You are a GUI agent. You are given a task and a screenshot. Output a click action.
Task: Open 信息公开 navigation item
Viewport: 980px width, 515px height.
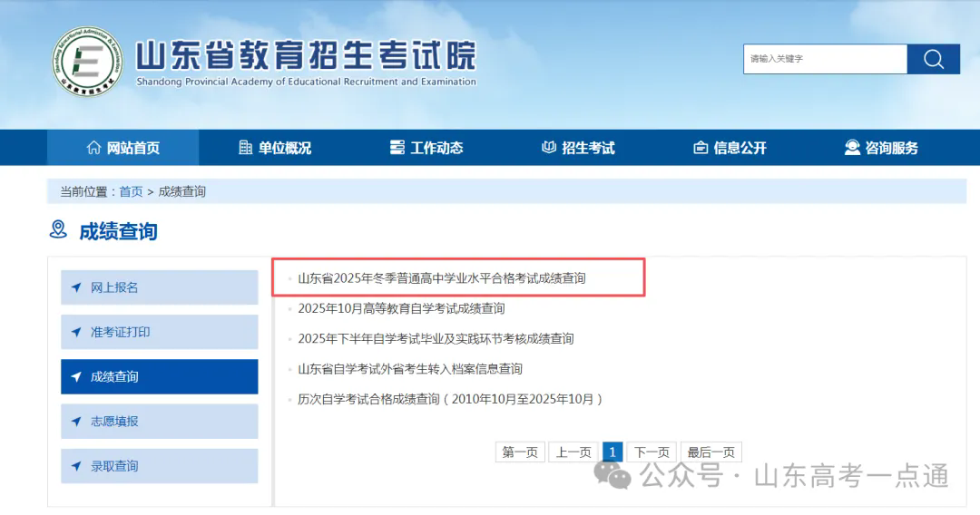730,148
